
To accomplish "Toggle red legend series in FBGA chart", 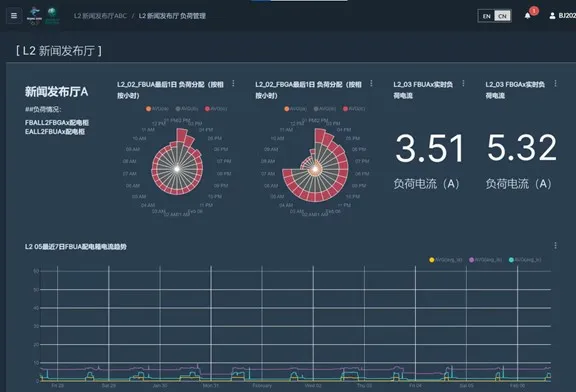I will click(354, 109).
